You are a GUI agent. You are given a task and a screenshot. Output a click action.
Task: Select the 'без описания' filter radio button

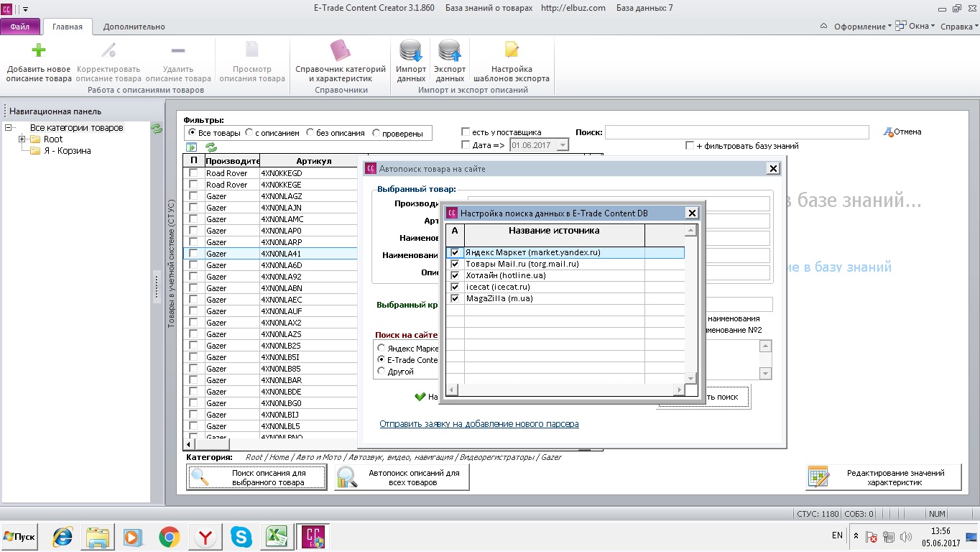(x=310, y=133)
